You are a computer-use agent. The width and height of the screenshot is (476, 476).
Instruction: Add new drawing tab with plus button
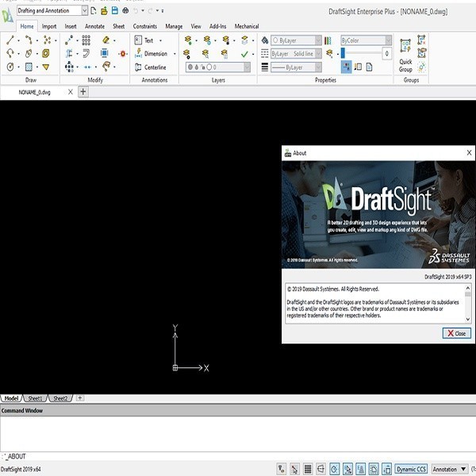[83, 92]
